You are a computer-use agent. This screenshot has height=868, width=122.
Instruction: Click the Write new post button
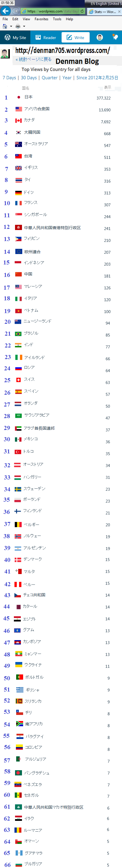[75, 37]
